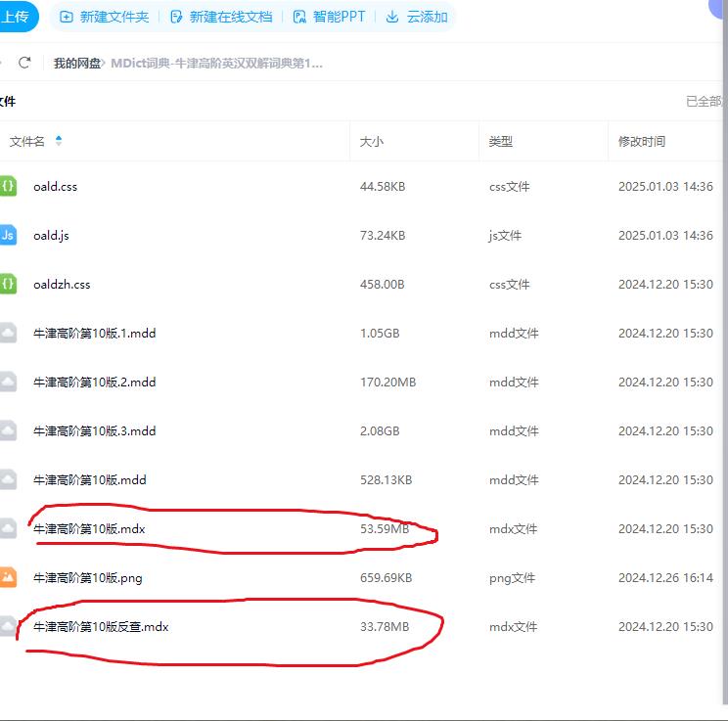Click the cloud icon for 牛津高阶第10版.2.mdd
This screenshot has height=721, width=728.
[x=8, y=382]
